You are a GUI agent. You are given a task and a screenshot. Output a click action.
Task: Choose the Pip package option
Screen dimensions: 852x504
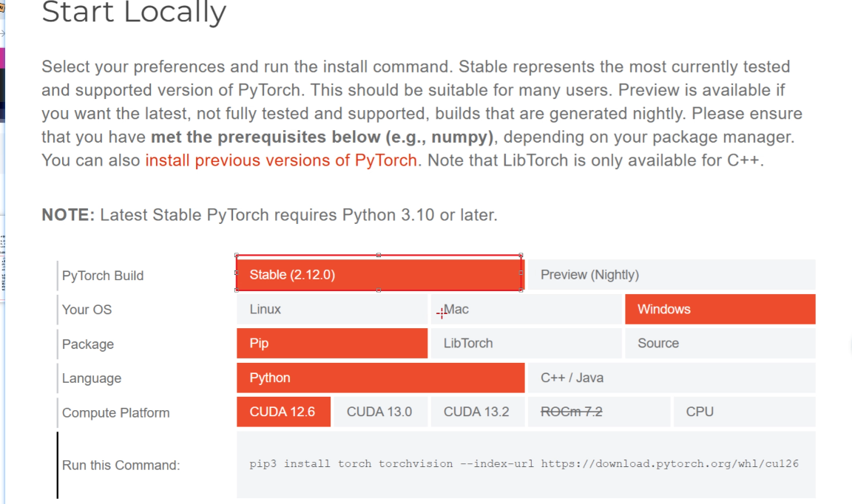tap(332, 343)
